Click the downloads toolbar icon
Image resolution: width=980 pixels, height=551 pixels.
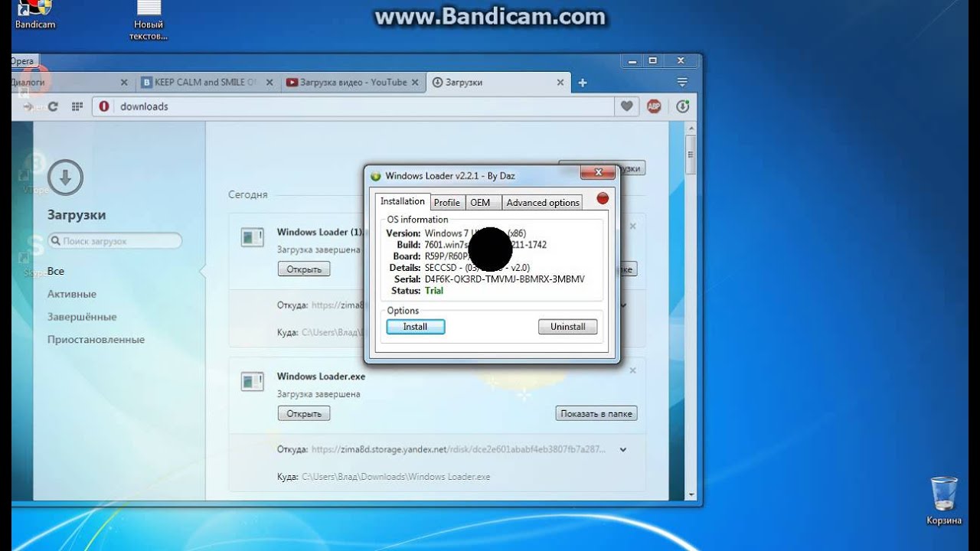(682, 106)
